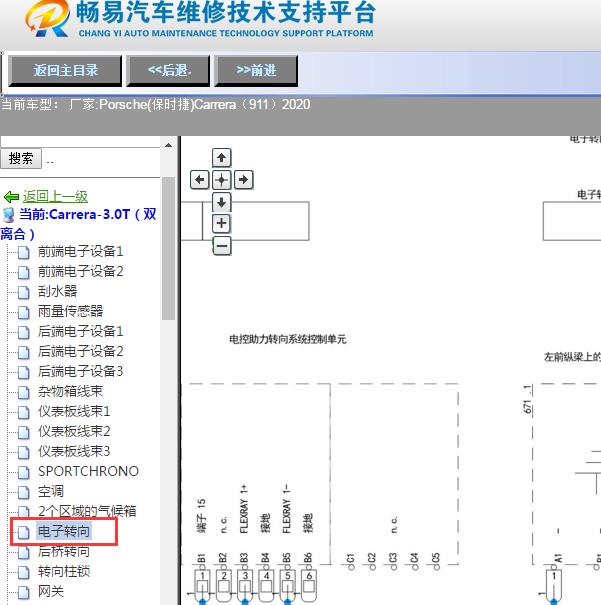This screenshot has width=601, height=605.
Task: Open the SPORTCHRONO diagram
Action: (x=88, y=471)
